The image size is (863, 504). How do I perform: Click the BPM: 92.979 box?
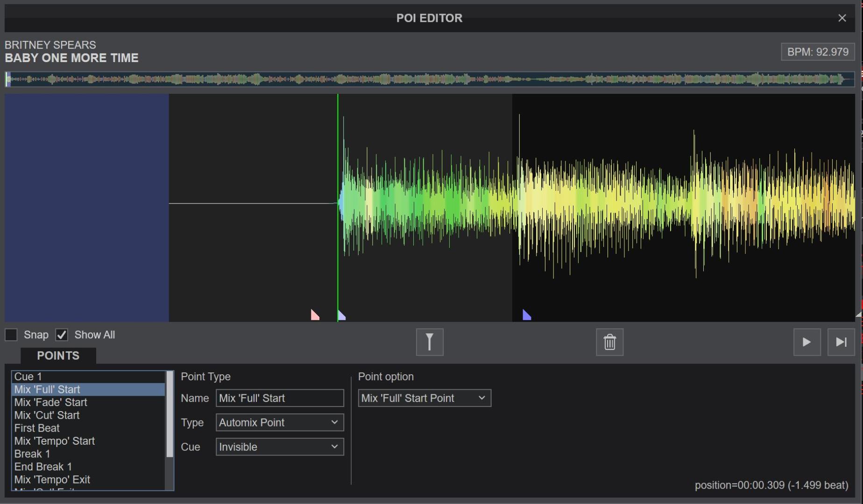[x=818, y=52]
